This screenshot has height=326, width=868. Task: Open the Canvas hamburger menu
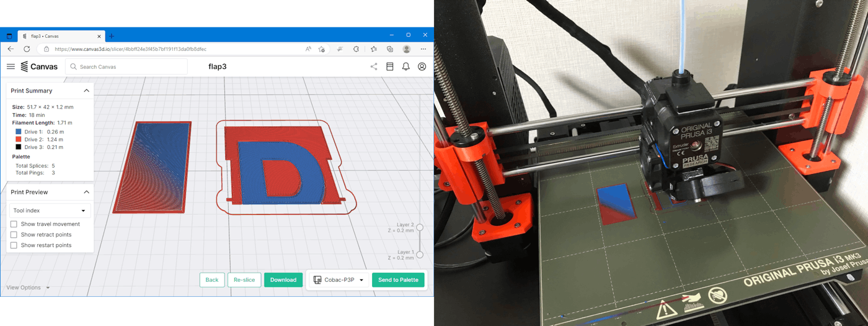tap(11, 66)
